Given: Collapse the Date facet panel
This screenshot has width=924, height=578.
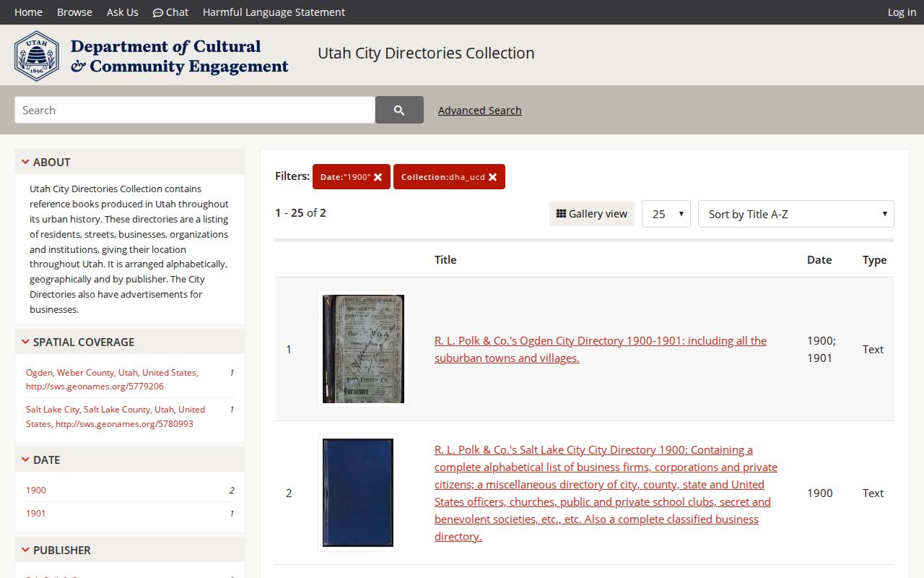Looking at the screenshot, I should coord(130,460).
